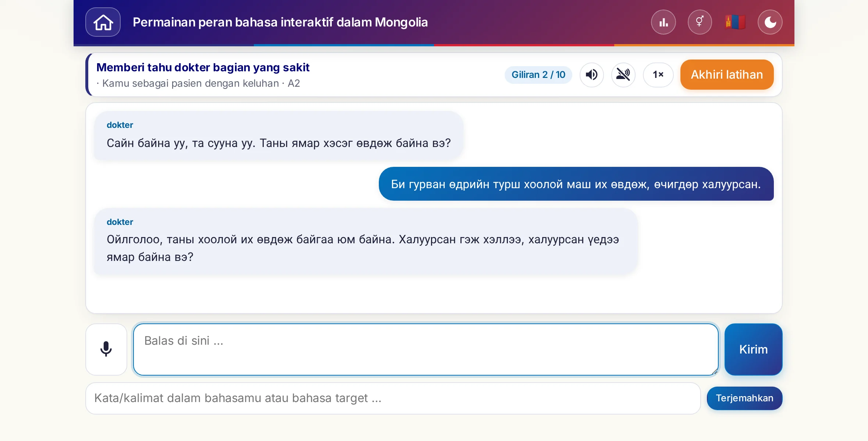Go to the home page icon
Screen dimensions: 868x441
[x=103, y=22]
